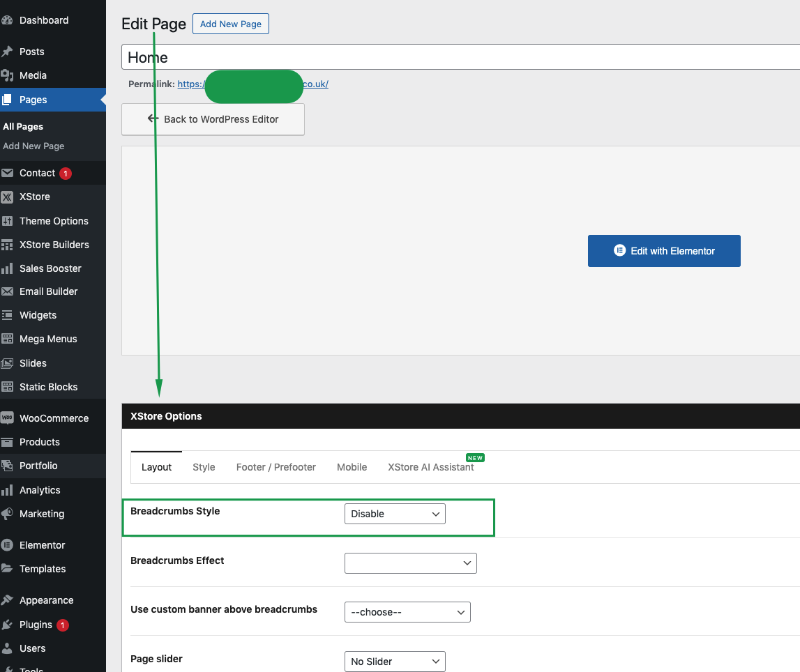Open Add New Page in sidebar submenu
The image size is (800, 672).
tap(33, 146)
